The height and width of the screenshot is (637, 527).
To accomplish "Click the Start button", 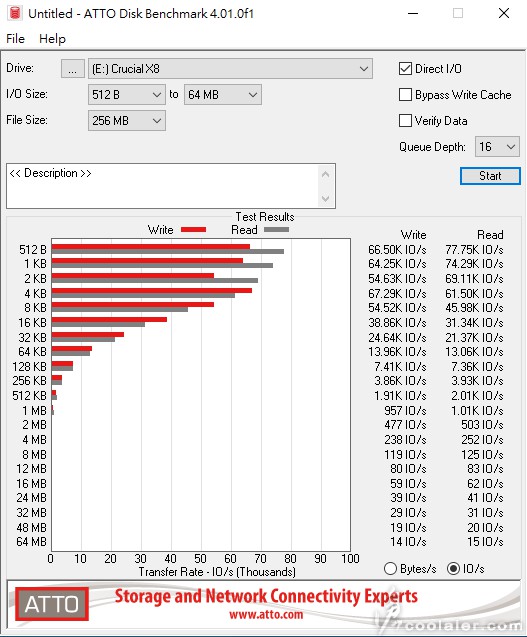I will coord(490,176).
